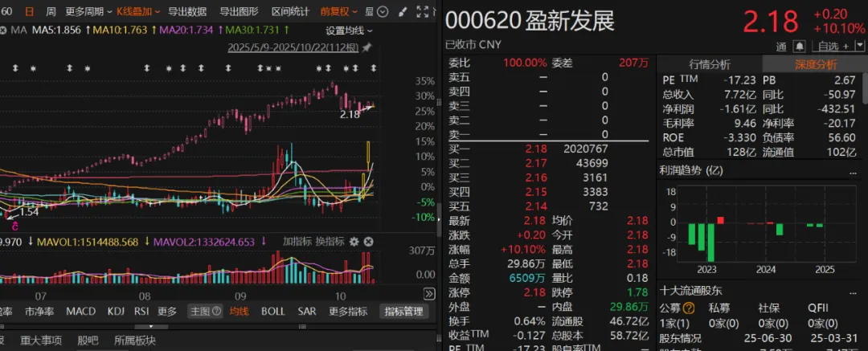
Task: Switch sub-chart indicator to MACD
Action: 81,311
